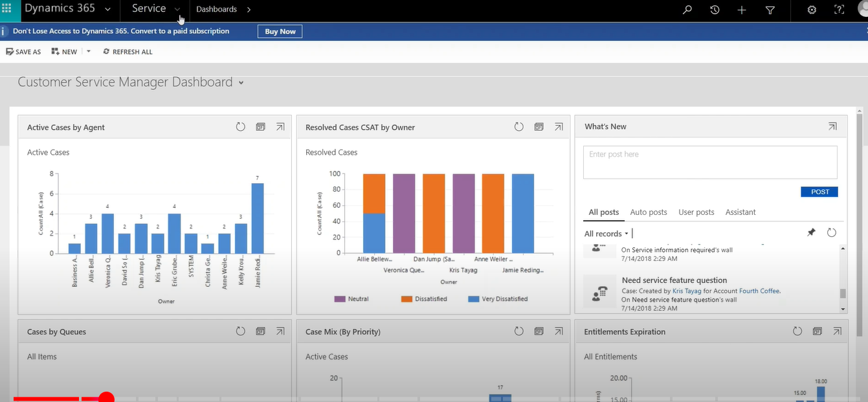Click the Buy Now subscription button
Viewport: 868px width, 402px height.
(x=280, y=31)
